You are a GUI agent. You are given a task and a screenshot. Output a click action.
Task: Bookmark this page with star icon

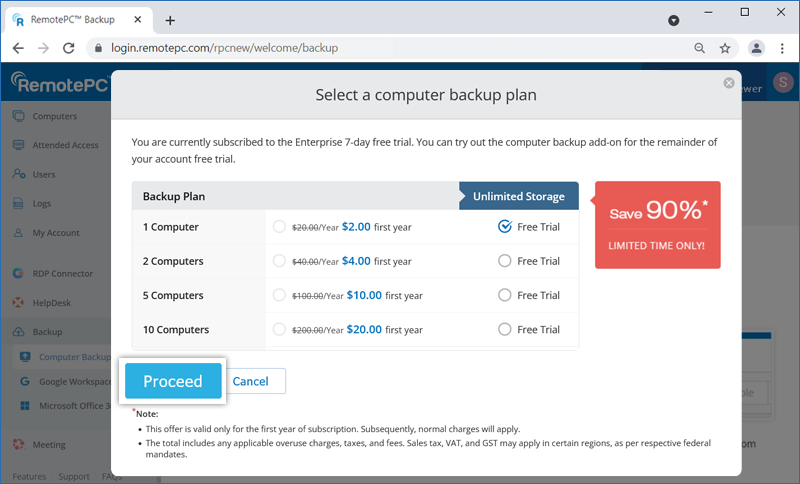(x=726, y=48)
